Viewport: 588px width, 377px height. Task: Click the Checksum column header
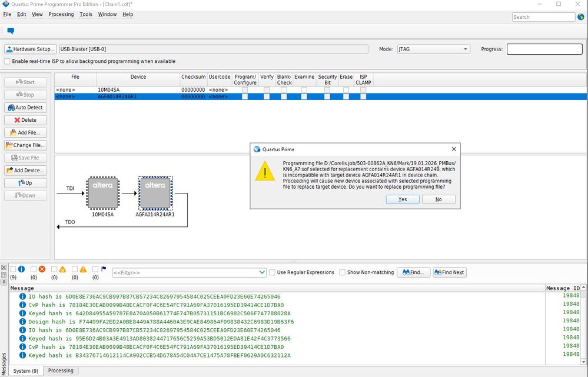click(194, 79)
